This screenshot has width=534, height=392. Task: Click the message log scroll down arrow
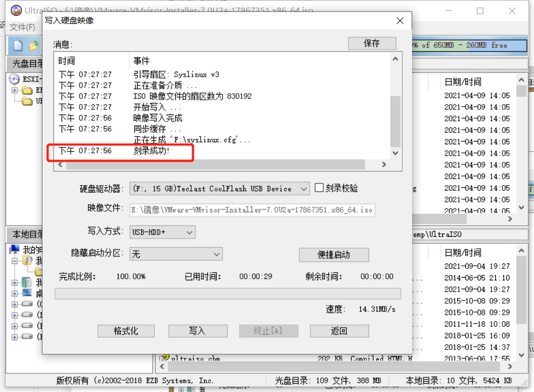pyautogui.click(x=395, y=153)
